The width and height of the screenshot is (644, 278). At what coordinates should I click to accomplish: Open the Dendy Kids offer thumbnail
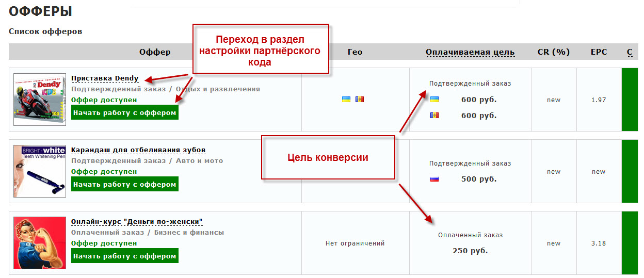(x=40, y=100)
